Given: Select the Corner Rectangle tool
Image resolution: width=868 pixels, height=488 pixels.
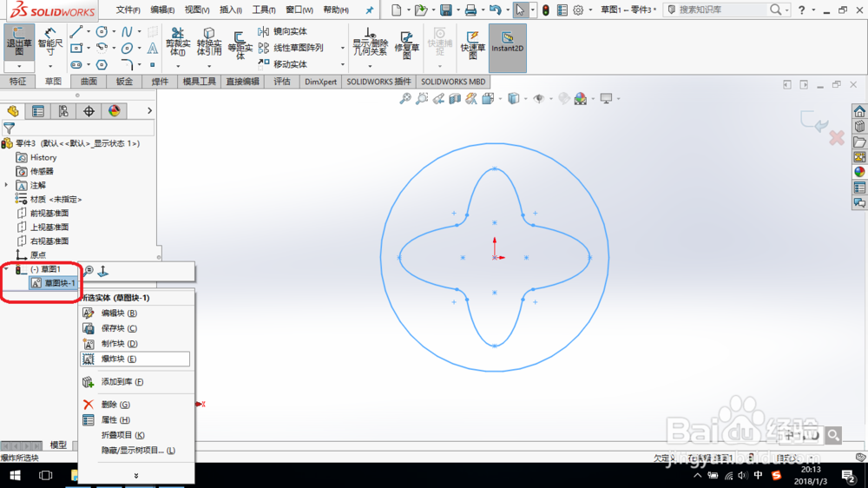Looking at the screenshot, I should (76, 48).
